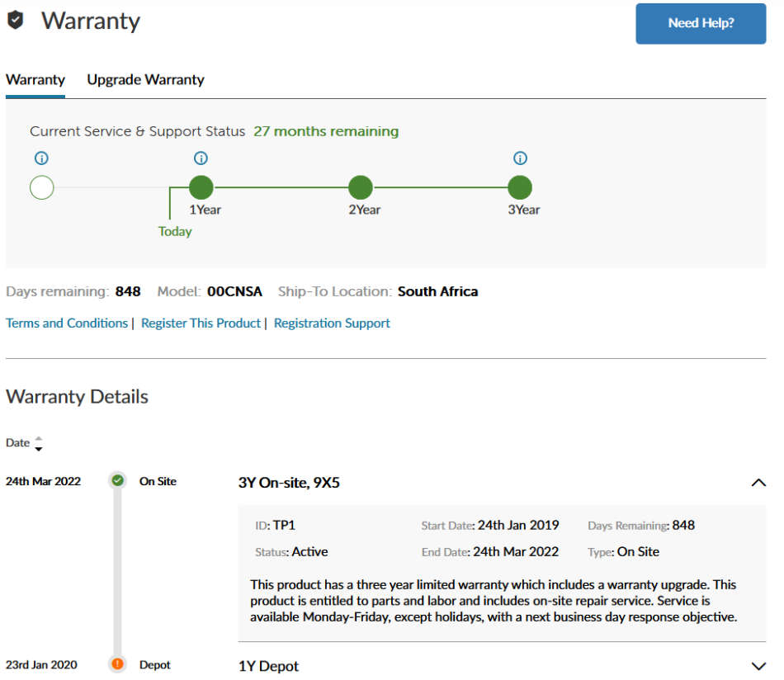Click orange alert icon for Depot
Screen dimensions: 784x680
point(118,663)
